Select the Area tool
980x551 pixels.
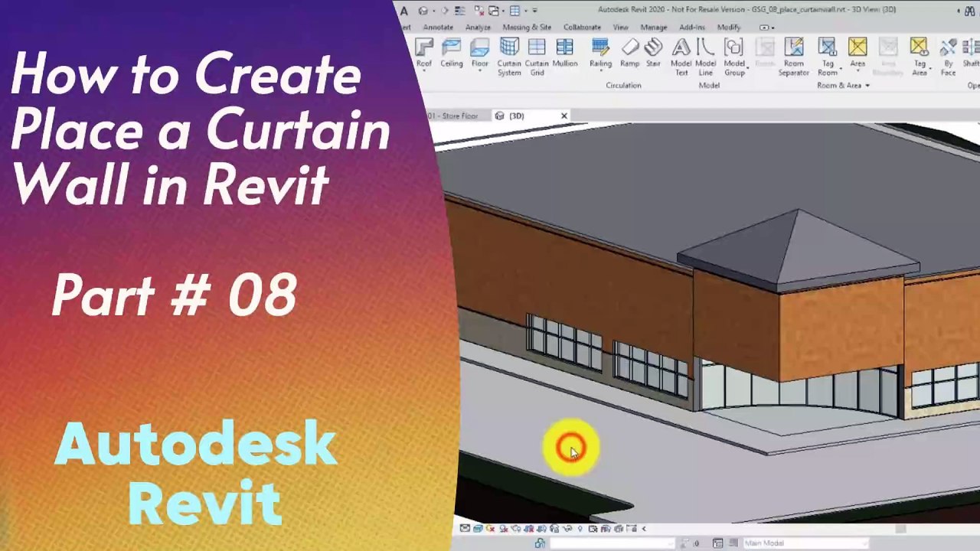coord(857,54)
